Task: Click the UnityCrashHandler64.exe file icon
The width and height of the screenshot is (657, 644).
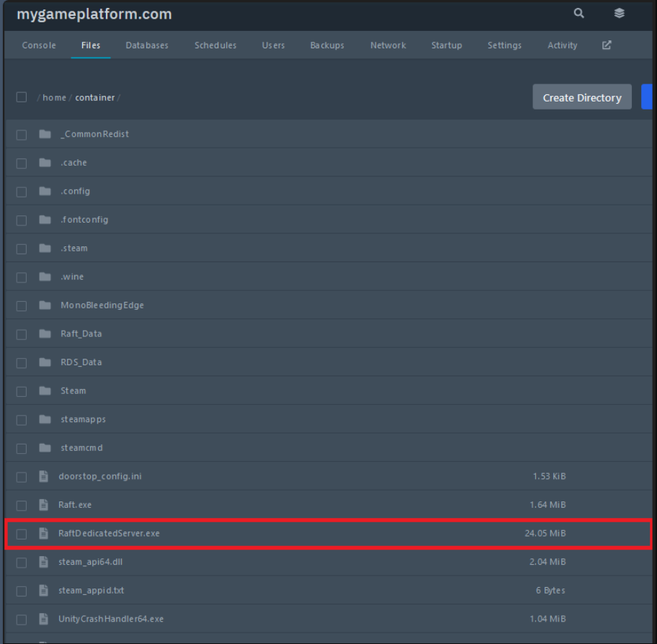Action: pyautogui.click(x=43, y=619)
